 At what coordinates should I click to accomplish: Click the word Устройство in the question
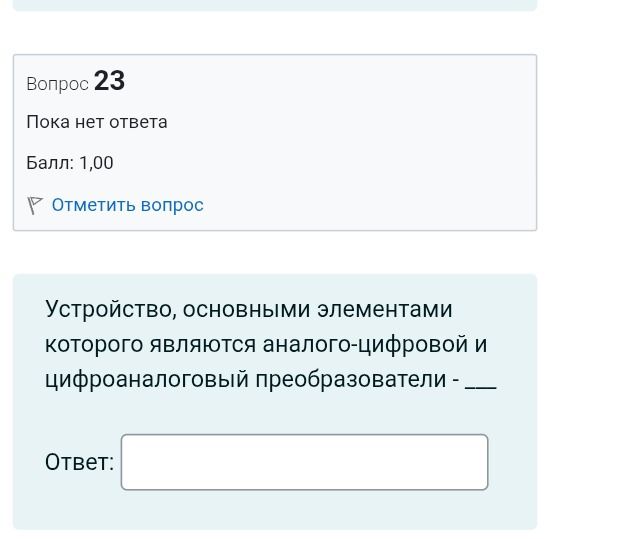pyautogui.click(x=111, y=309)
